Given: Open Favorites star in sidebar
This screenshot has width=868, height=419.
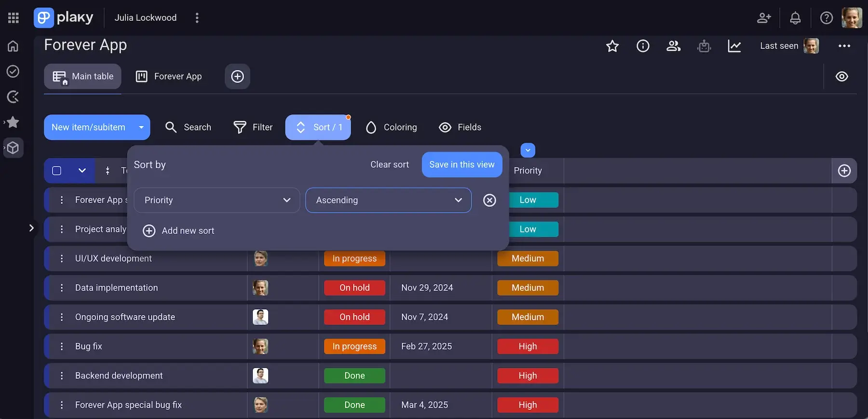Looking at the screenshot, I should (x=13, y=122).
